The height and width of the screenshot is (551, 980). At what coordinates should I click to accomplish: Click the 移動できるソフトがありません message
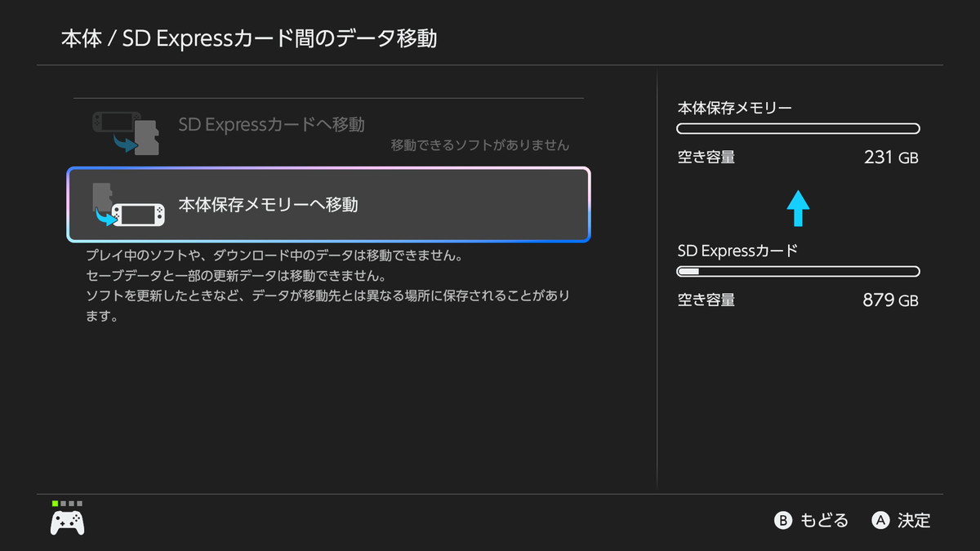pos(479,145)
